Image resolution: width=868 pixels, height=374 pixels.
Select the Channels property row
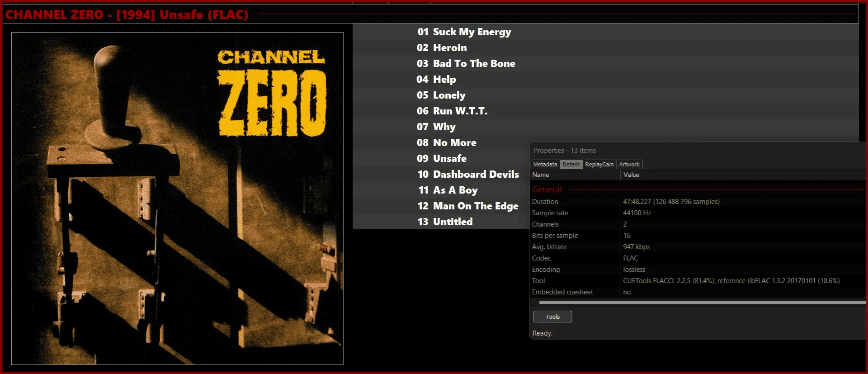tap(698, 224)
